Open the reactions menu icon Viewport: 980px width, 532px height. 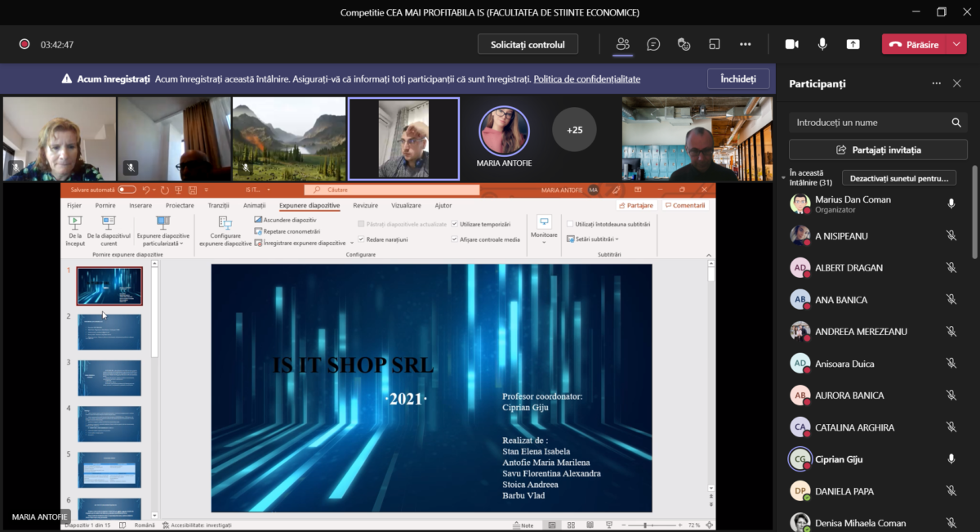[x=684, y=44]
